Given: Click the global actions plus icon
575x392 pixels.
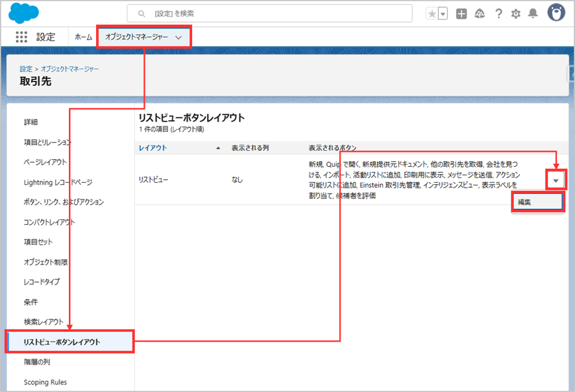Looking at the screenshot, I should 461,14.
